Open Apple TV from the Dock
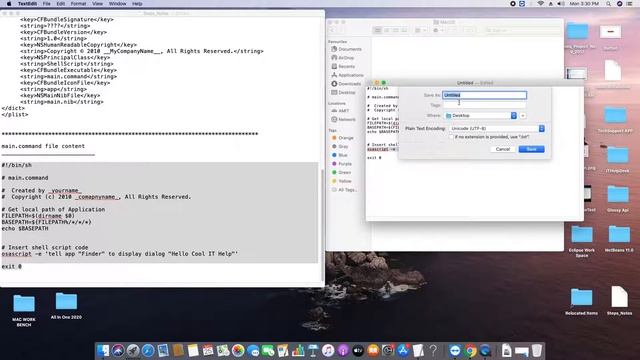The height and width of the screenshot is (360, 640). pos(358,350)
